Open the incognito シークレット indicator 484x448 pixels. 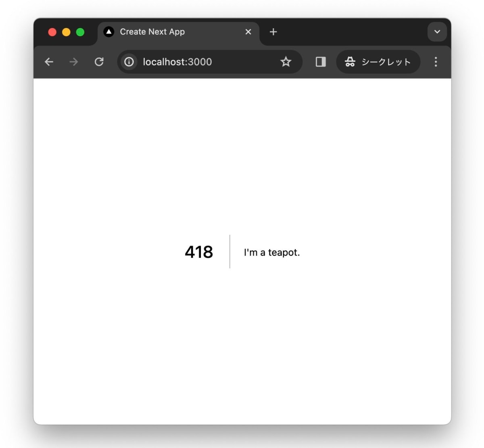pos(378,62)
